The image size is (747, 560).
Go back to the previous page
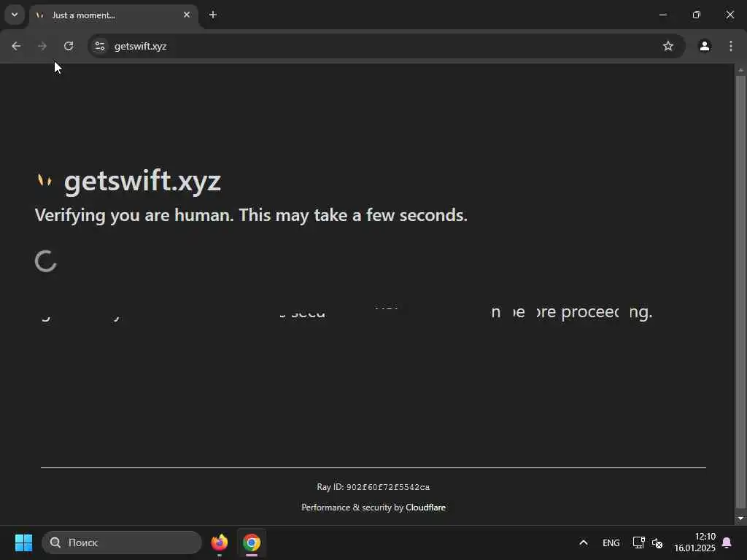pyautogui.click(x=16, y=46)
